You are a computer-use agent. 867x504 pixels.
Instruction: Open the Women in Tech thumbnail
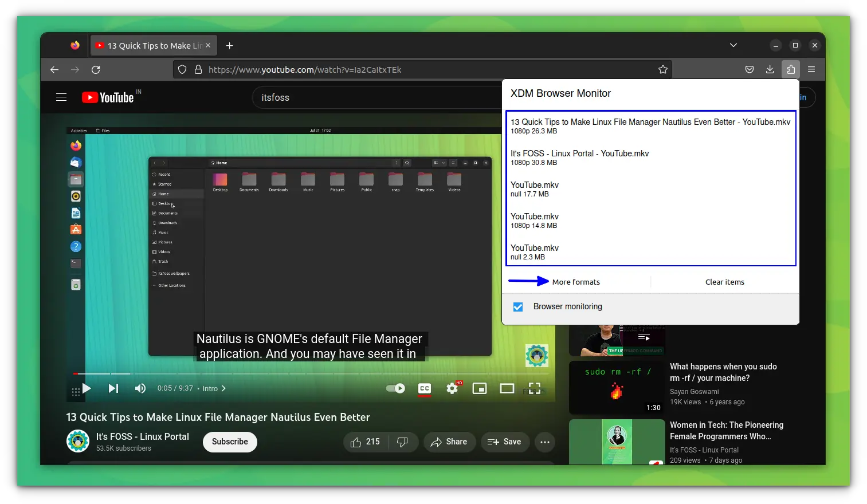click(617, 442)
